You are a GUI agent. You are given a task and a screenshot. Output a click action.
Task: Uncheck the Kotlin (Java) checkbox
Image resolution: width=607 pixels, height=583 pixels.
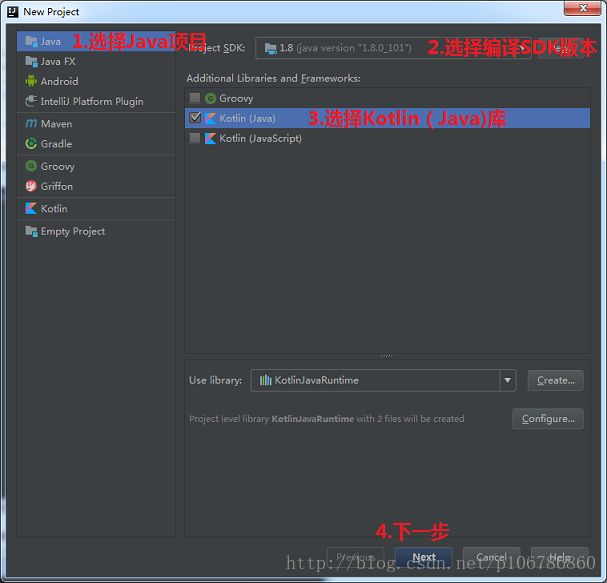(195, 118)
